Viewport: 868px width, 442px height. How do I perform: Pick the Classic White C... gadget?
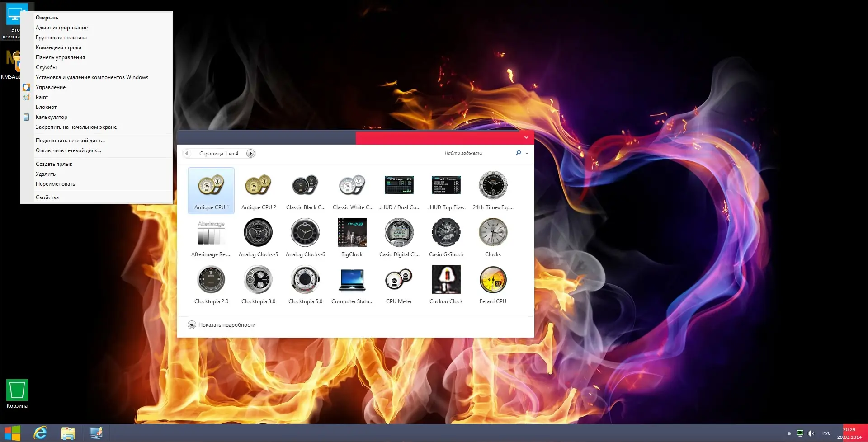[353, 190]
